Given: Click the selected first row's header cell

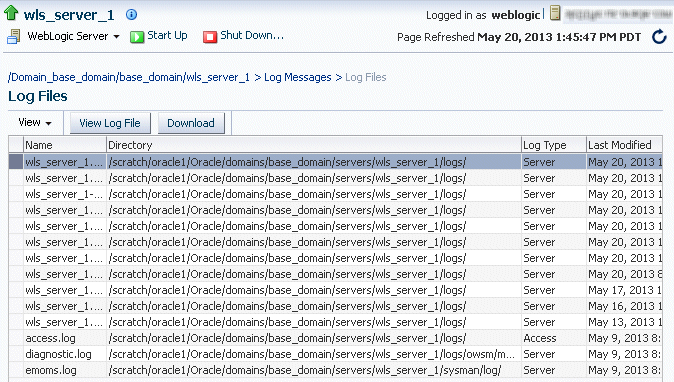Looking at the screenshot, I should pos(16,162).
